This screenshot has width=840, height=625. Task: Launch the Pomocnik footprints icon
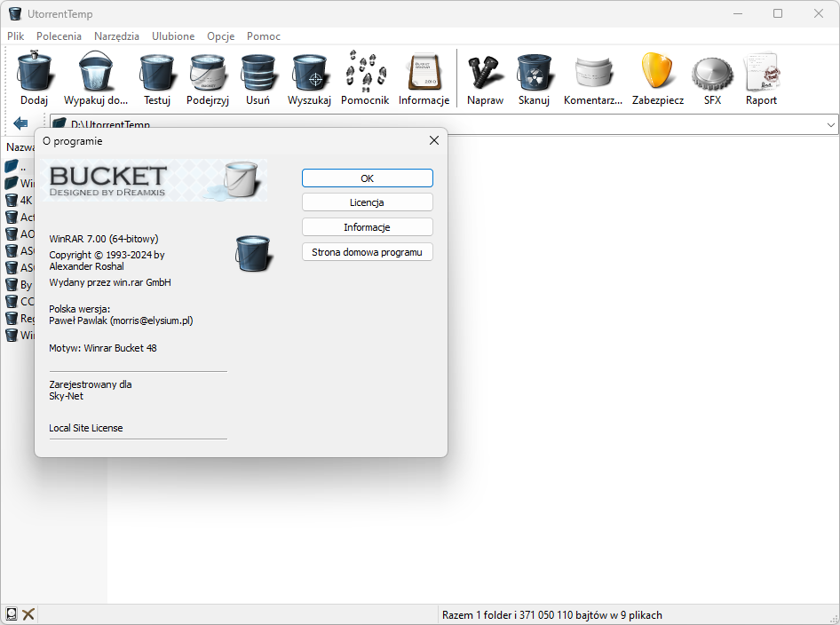[365, 71]
